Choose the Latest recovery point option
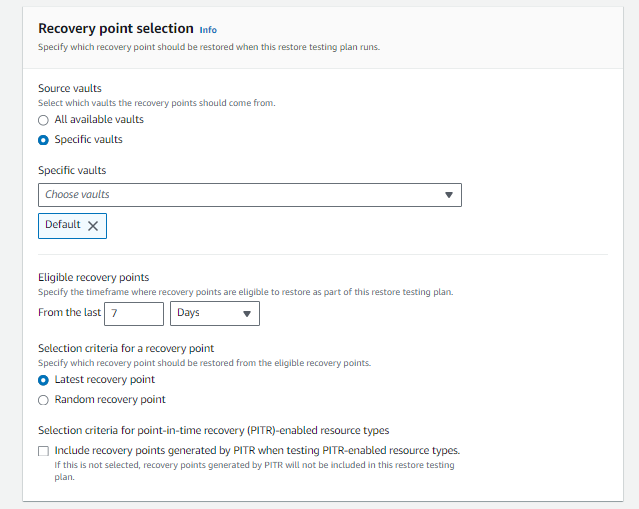This screenshot has width=639, height=509. (x=43, y=380)
